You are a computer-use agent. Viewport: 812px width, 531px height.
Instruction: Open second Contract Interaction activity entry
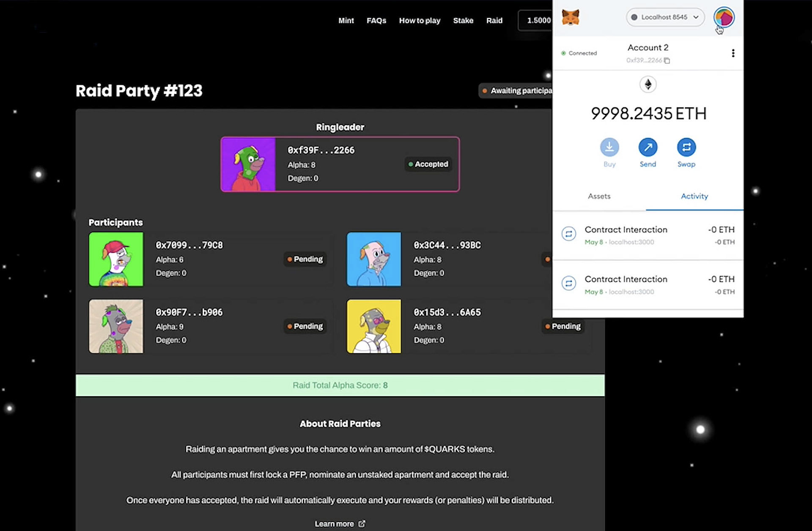point(647,285)
